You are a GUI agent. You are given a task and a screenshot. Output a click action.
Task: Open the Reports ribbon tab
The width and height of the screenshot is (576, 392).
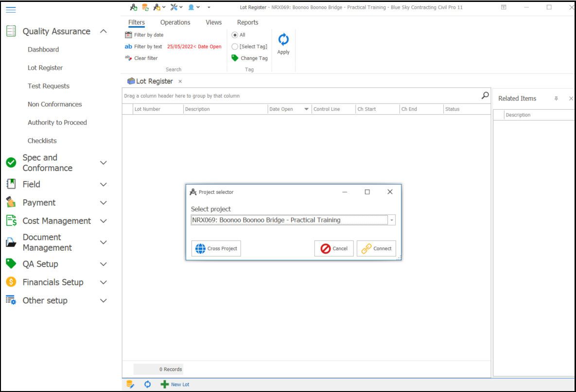[247, 22]
